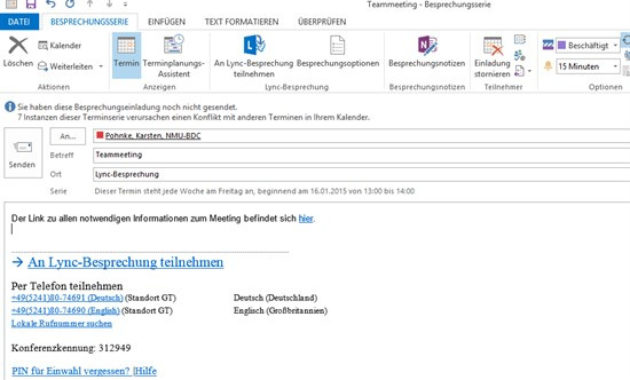
Task: Open the large An Lync-Besprechung teilnehmen link
Action: coord(125,262)
